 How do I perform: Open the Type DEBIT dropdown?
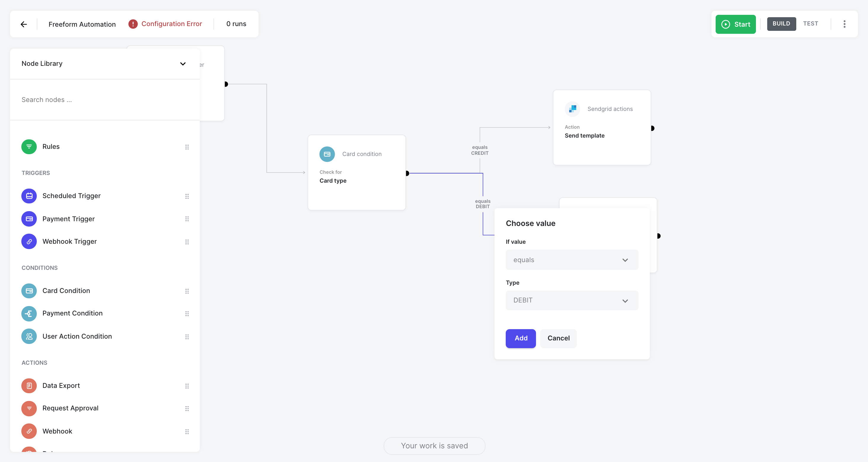click(x=572, y=300)
